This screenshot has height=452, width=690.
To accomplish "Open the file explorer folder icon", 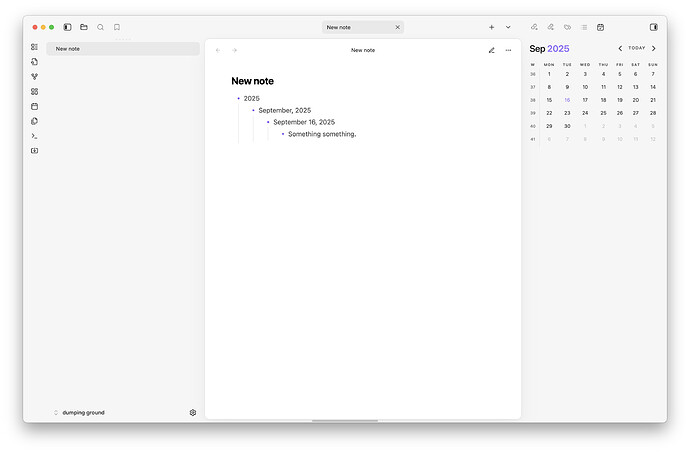I will pos(84,27).
